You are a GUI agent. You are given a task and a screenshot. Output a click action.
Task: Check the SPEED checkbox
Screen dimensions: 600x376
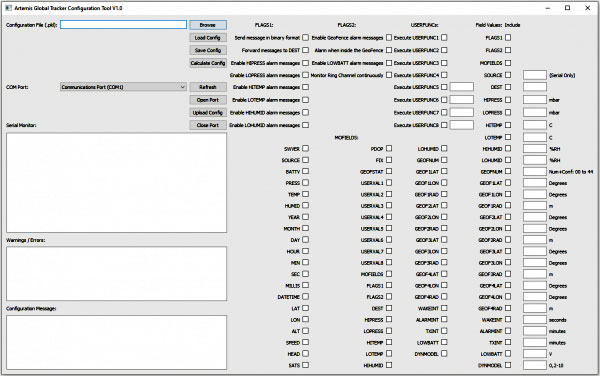click(305, 342)
